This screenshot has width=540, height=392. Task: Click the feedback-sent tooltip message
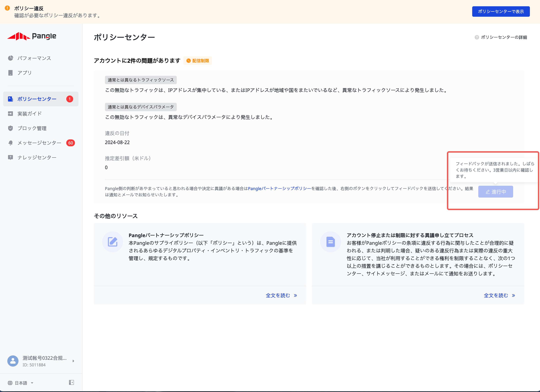(495, 170)
